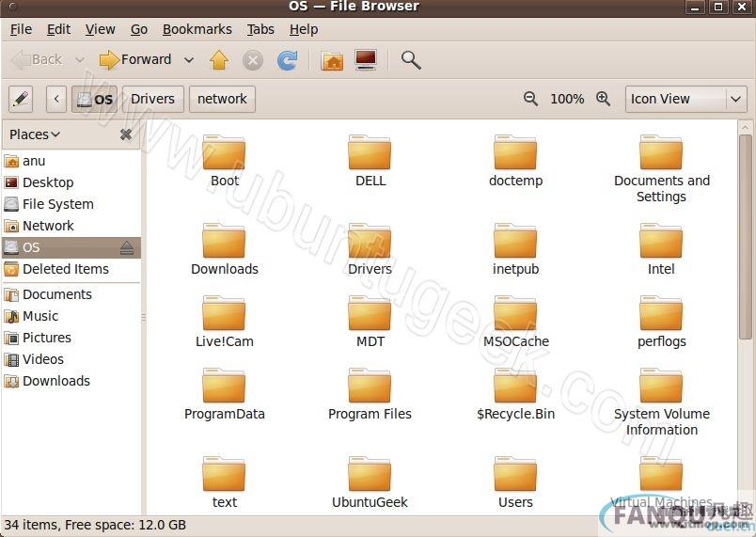Click the Up arrow toolbar icon
Image resolution: width=756 pixels, height=537 pixels.
coord(219,60)
